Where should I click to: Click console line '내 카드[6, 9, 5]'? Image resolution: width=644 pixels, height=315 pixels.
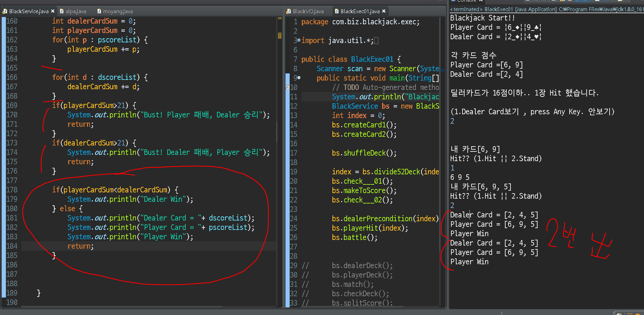pos(481,186)
